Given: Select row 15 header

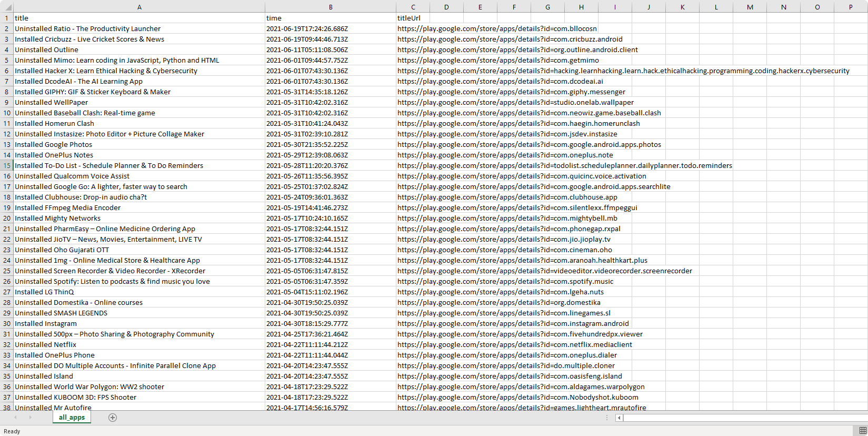Looking at the screenshot, I should pyautogui.click(x=7, y=165).
